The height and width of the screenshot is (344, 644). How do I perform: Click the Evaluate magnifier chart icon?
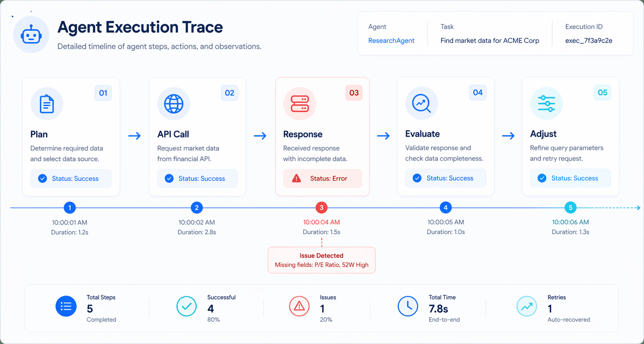click(422, 104)
